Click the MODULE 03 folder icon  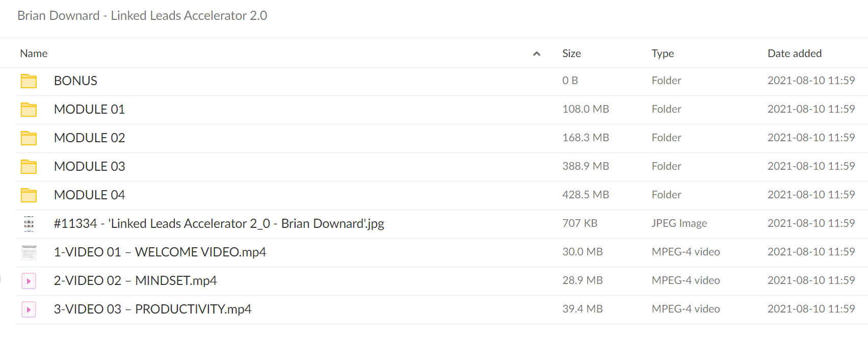point(29,167)
